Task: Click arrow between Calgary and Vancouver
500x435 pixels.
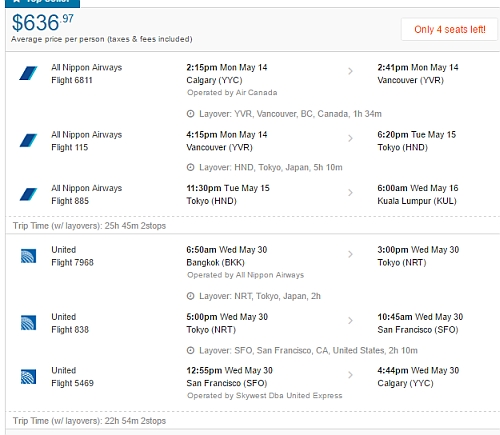Action: [x=350, y=71]
